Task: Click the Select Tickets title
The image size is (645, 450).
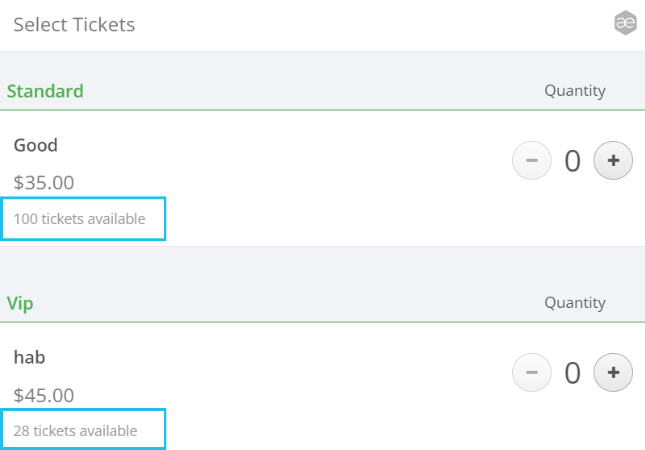Action: point(74,24)
